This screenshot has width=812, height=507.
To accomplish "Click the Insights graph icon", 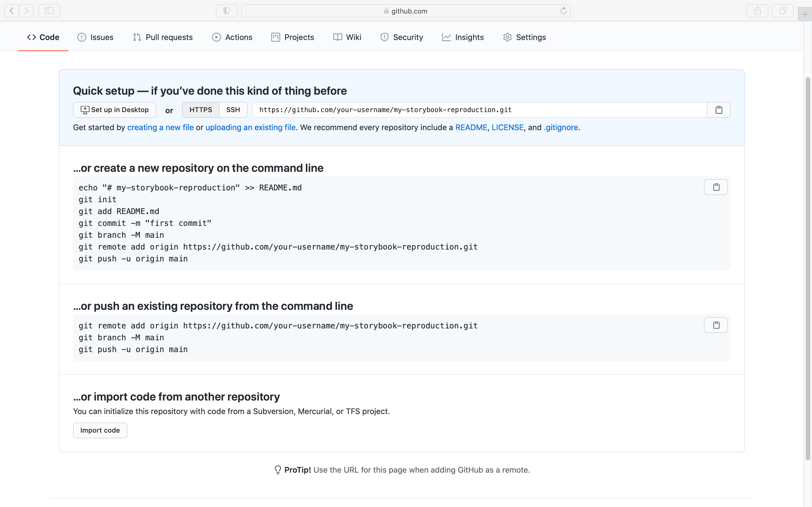I will 446,37.
